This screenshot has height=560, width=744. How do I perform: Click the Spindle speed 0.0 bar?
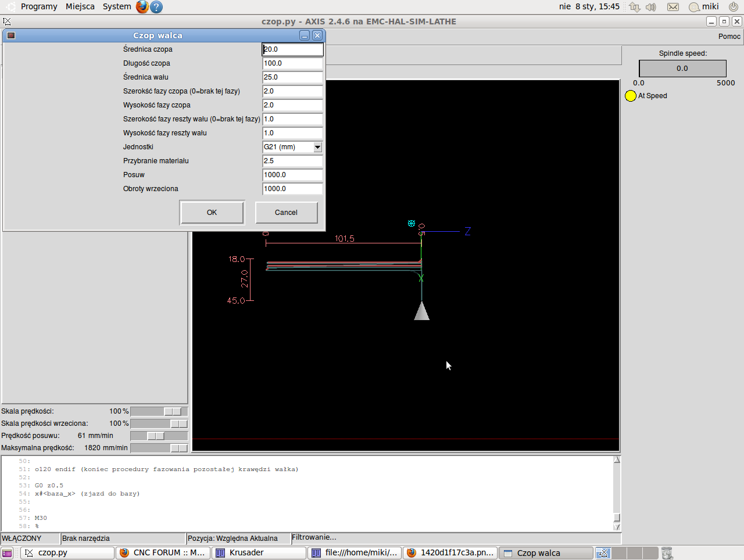click(x=682, y=69)
